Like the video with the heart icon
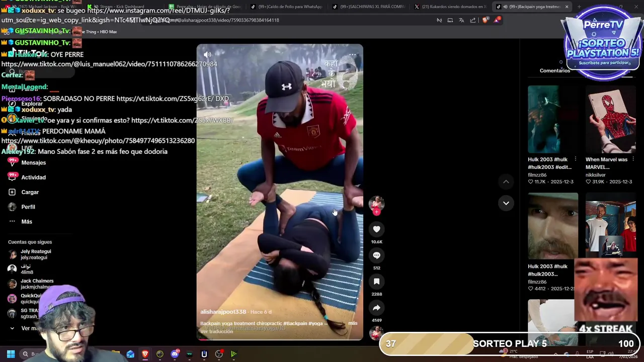Image resolution: width=644 pixels, height=362 pixels. (x=376, y=229)
